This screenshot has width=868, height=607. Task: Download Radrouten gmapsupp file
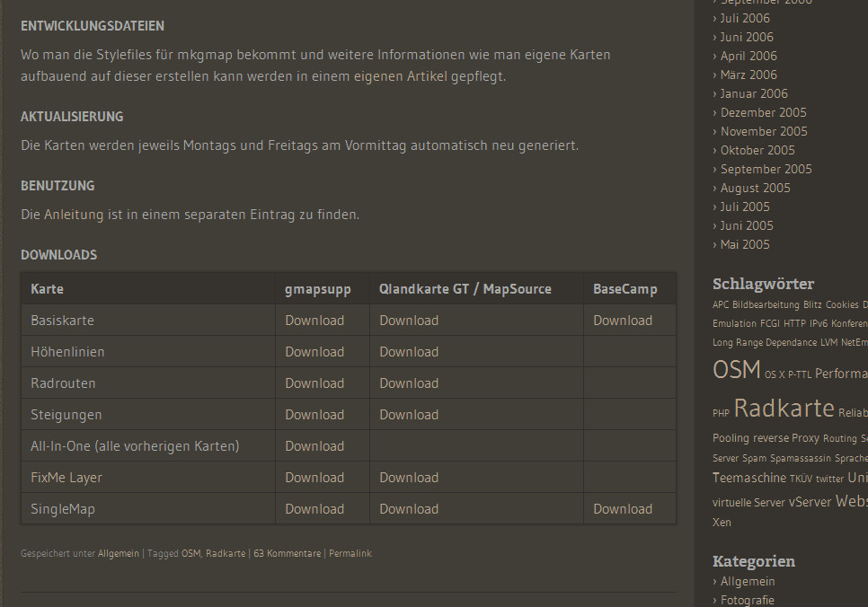click(x=314, y=383)
